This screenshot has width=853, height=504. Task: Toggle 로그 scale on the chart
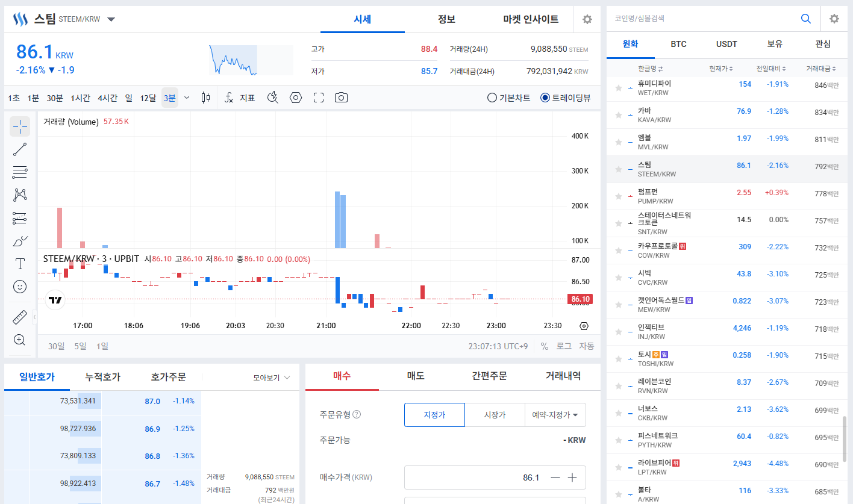coord(564,346)
